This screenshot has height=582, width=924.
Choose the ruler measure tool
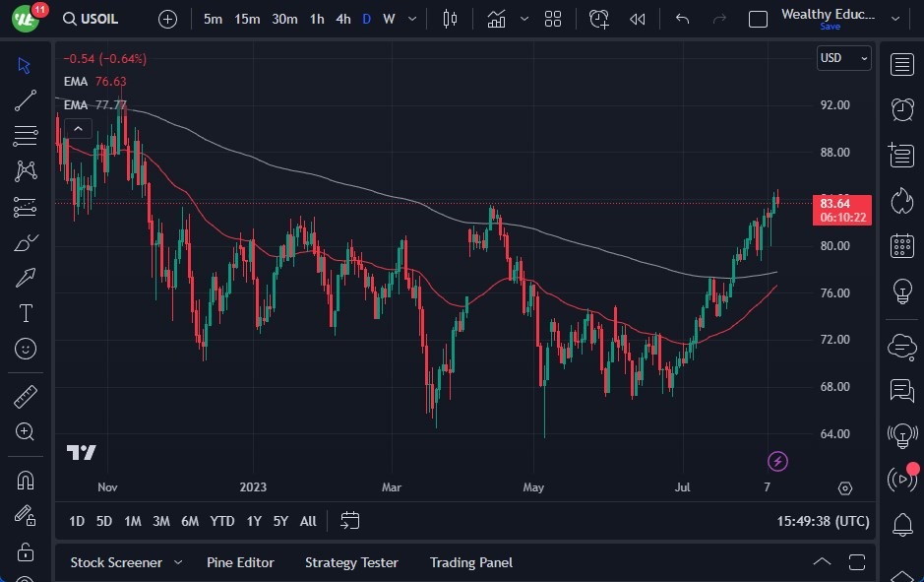click(x=26, y=397)
